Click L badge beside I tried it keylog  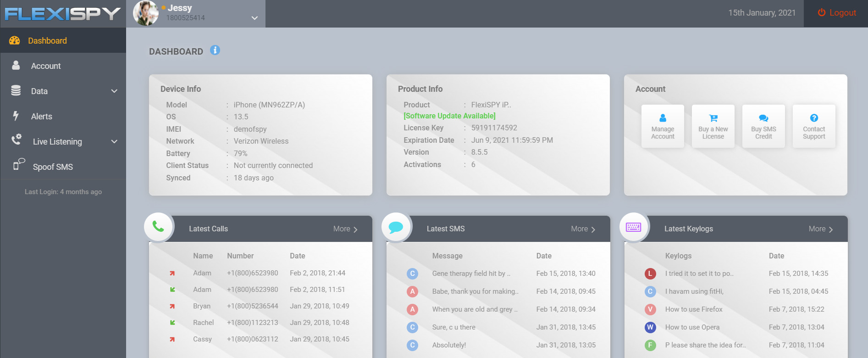tap(650, 274)
